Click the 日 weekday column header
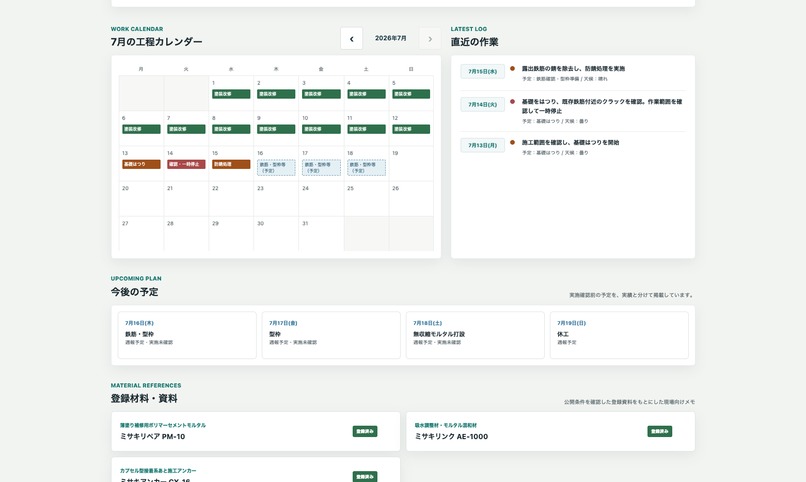This screenshot has width=806, height=482. point(411,69)
